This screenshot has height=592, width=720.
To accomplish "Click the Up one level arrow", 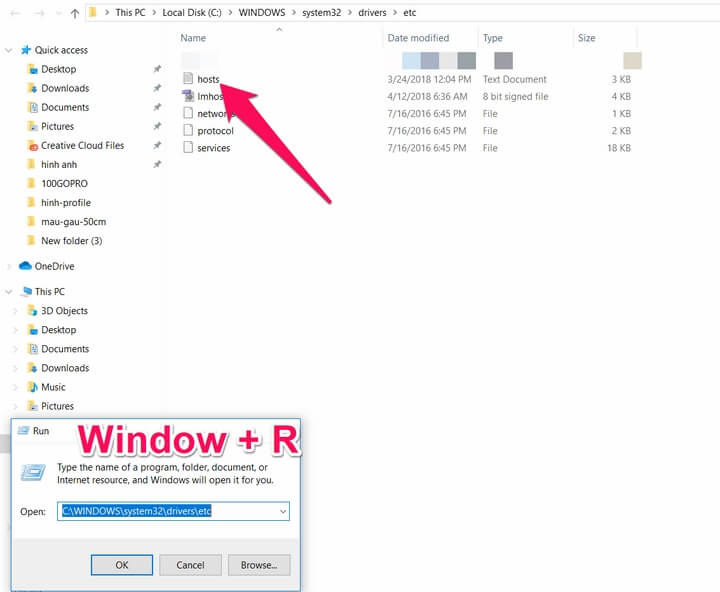I will click(x=75, y=13).
